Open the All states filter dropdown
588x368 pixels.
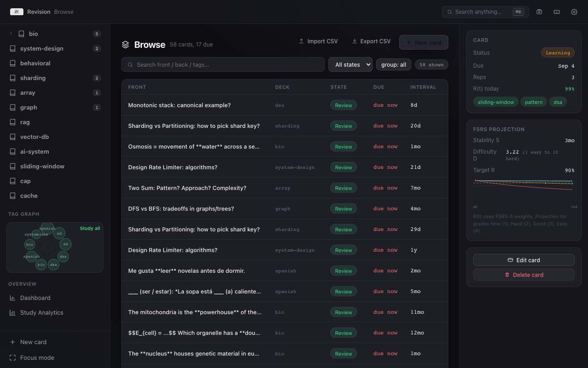point(351,64)
